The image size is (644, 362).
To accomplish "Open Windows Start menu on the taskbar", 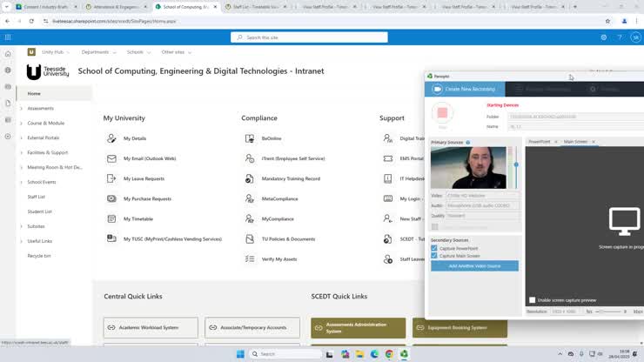I will [x=240, y=354].
